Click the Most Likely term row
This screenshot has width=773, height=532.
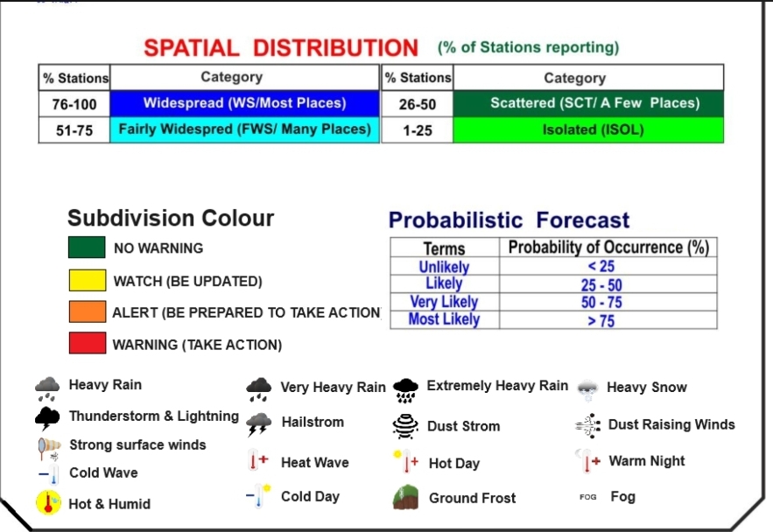coord(444,319)
